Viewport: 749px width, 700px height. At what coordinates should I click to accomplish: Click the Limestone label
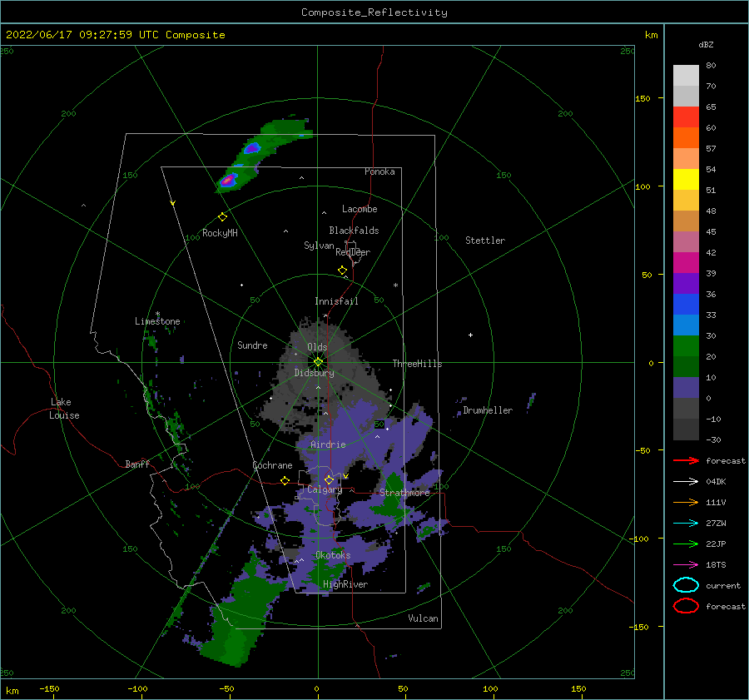[x=157, y=321]
